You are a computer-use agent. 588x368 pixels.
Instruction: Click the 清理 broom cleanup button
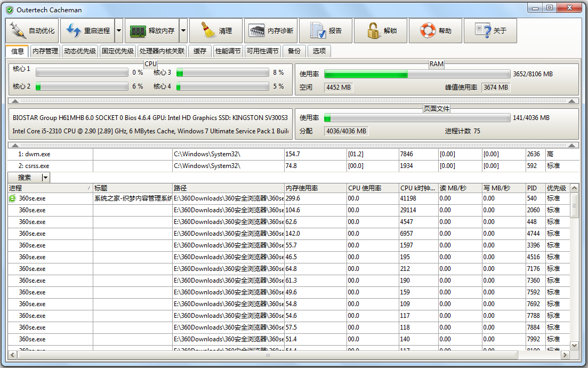tap(216, 31)
